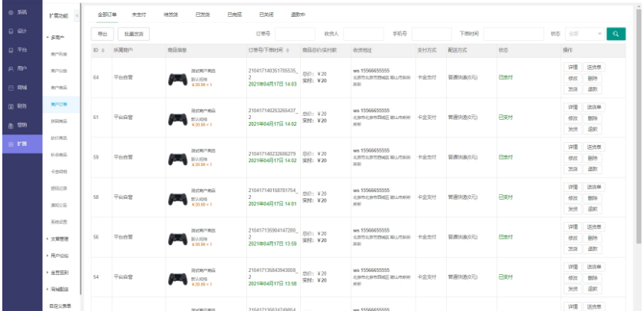Open 平台 in the left sidebar
This screenshot has width=644, height=311.
coord(18,50)
